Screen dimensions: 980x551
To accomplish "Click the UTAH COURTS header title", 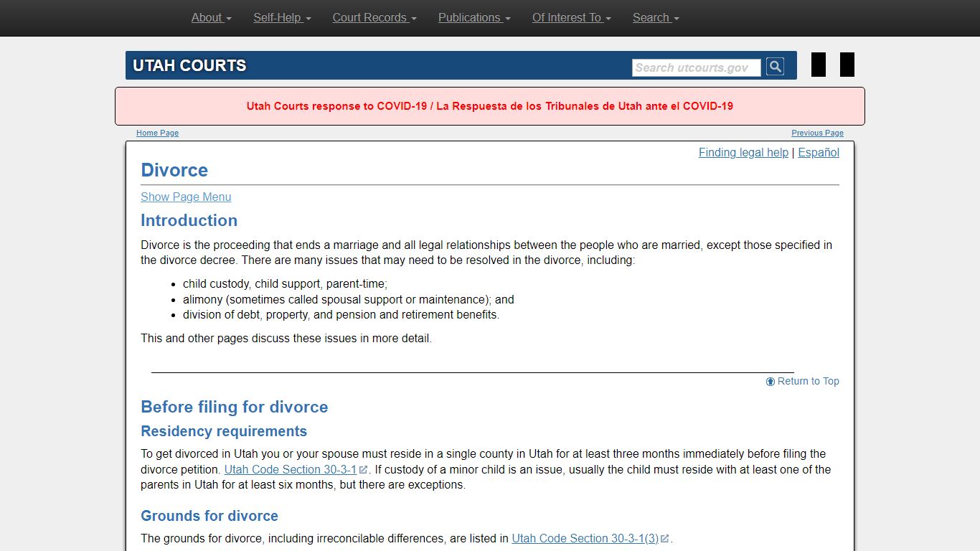I will point(189,66).
